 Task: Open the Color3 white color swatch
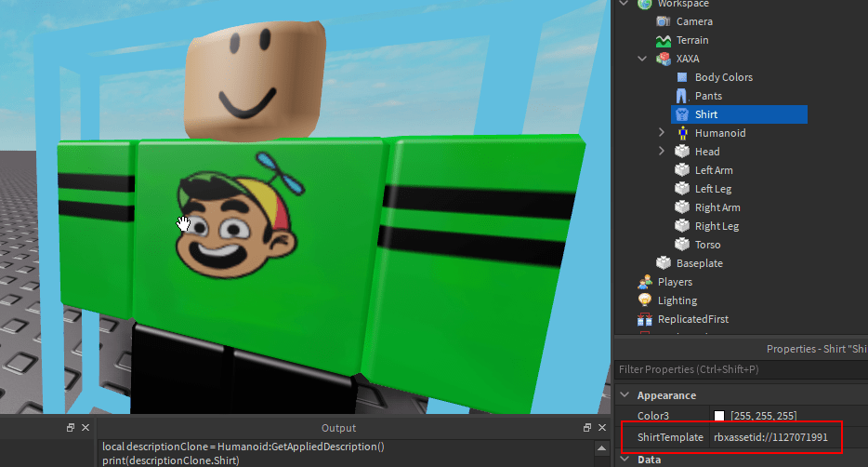[719, 416]
